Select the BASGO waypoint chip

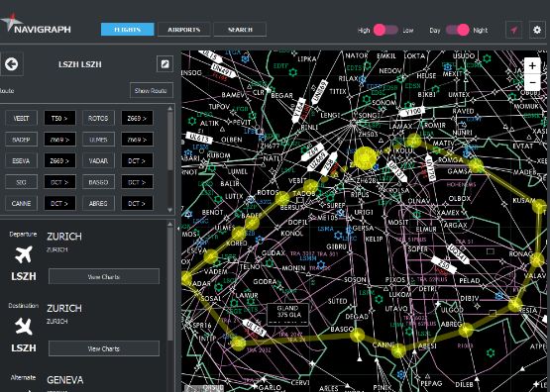click(98, 182)
